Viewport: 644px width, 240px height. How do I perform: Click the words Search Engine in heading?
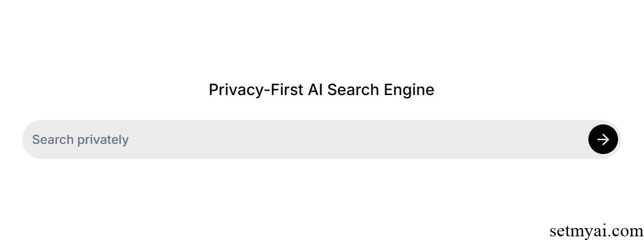point(380,89)
